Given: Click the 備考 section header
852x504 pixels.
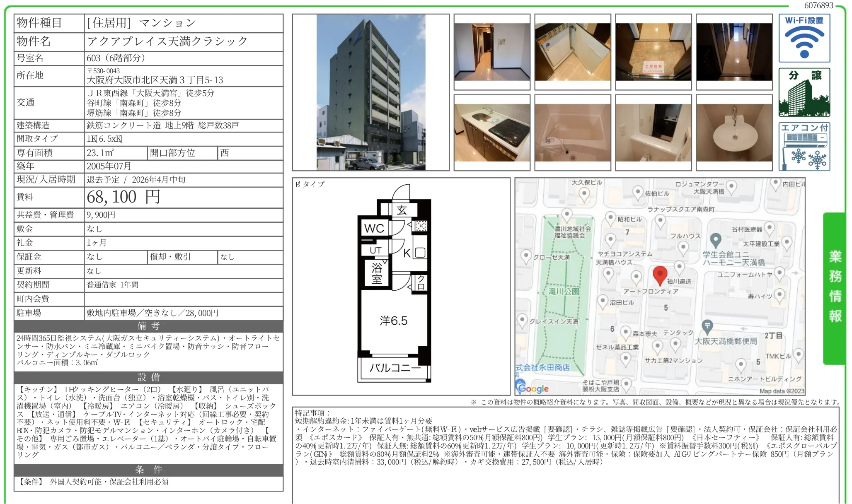Looking at the screenshot, I should [x=148, y=326].
